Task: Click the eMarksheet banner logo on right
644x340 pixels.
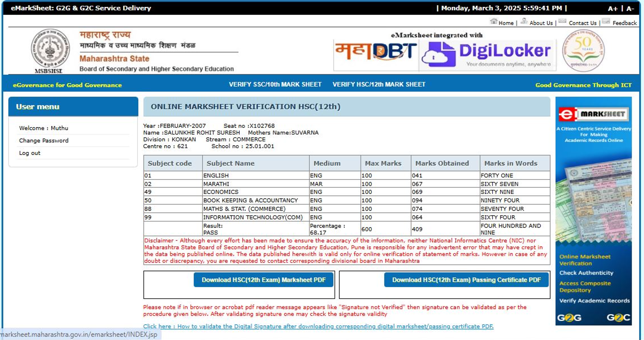Action: click(593, 114)
